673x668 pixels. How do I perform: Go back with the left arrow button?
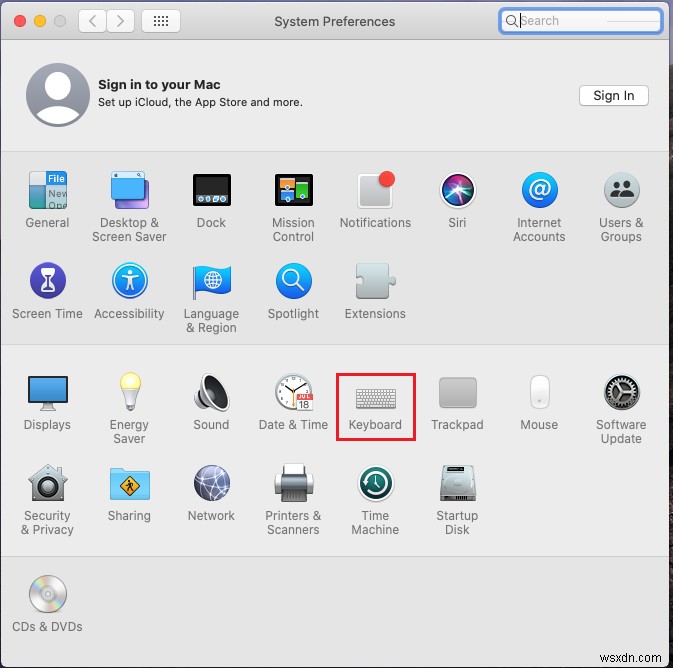(x=92, y=21)
